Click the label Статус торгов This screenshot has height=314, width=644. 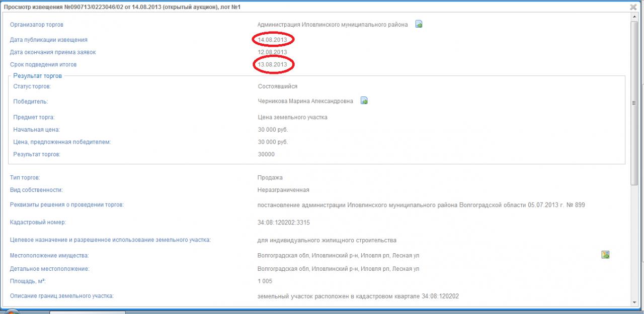coord(32,86)
